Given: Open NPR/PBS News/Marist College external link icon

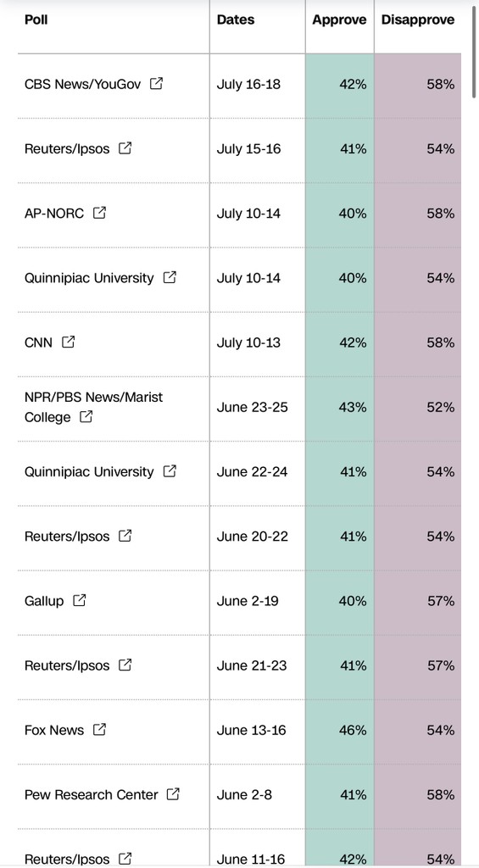Looking at the screenshot, I should (86, 416).
